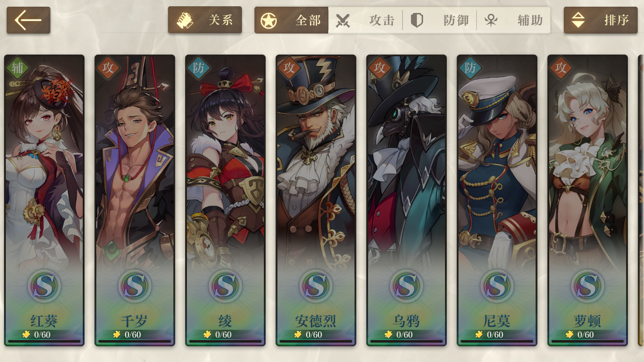Open the 排序 sort dropdown

click(601, 20)
